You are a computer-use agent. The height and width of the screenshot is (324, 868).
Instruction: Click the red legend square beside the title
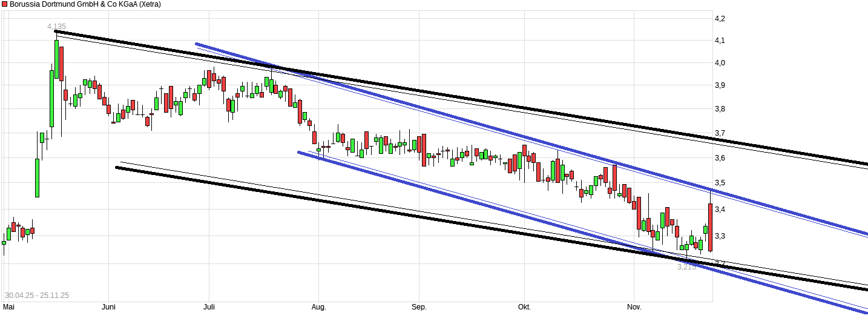[x=4, y=4]
